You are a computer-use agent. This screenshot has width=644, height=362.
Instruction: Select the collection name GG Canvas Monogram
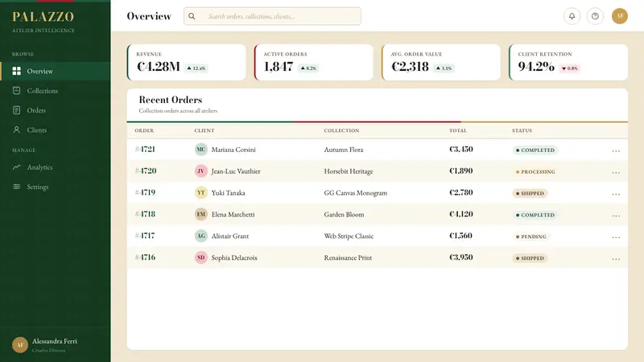click(355, 192)
